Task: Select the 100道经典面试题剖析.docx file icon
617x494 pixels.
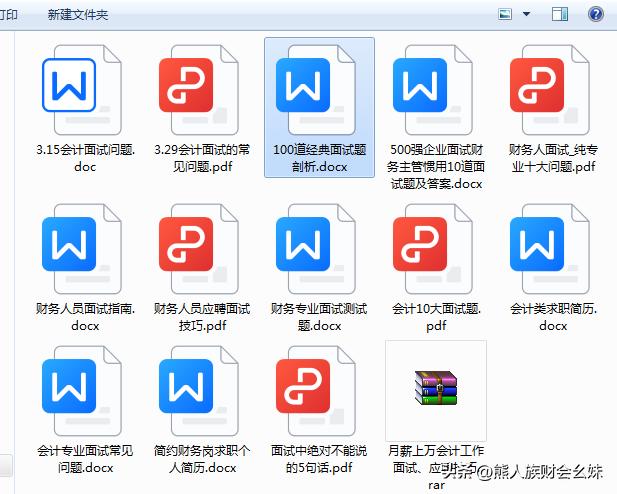Action: tap(316, 90)
